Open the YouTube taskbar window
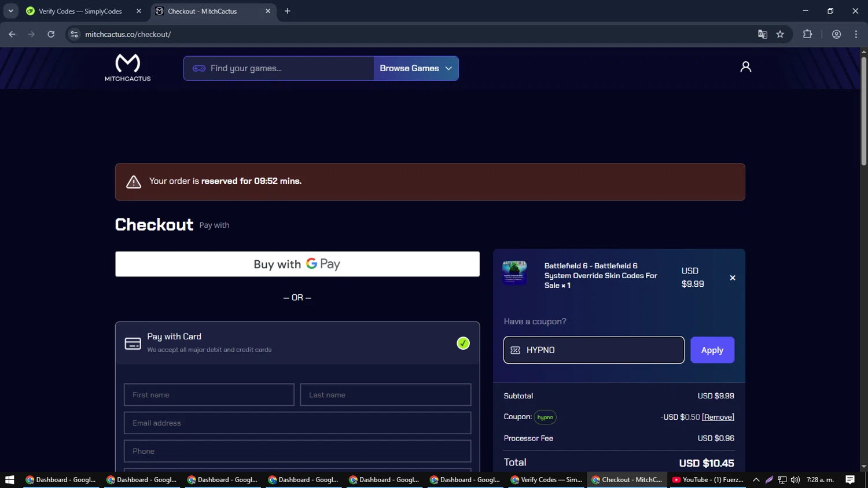The width and height of the screenshot is (868, 488). click(708, 480)
